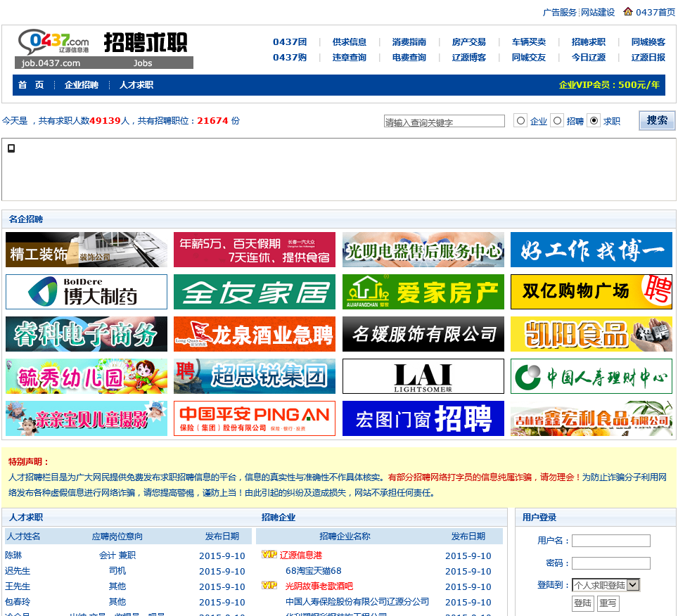678x616 pixels.
Task: Focus the keyword search input field
Action: click(444, 121)
